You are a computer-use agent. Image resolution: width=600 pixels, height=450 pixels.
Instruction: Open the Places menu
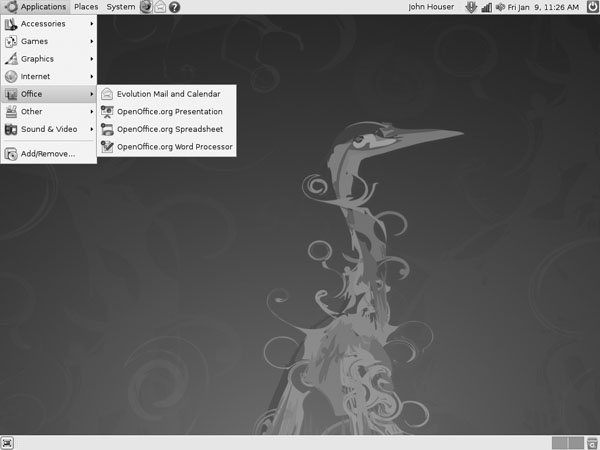tap(86, 7)
